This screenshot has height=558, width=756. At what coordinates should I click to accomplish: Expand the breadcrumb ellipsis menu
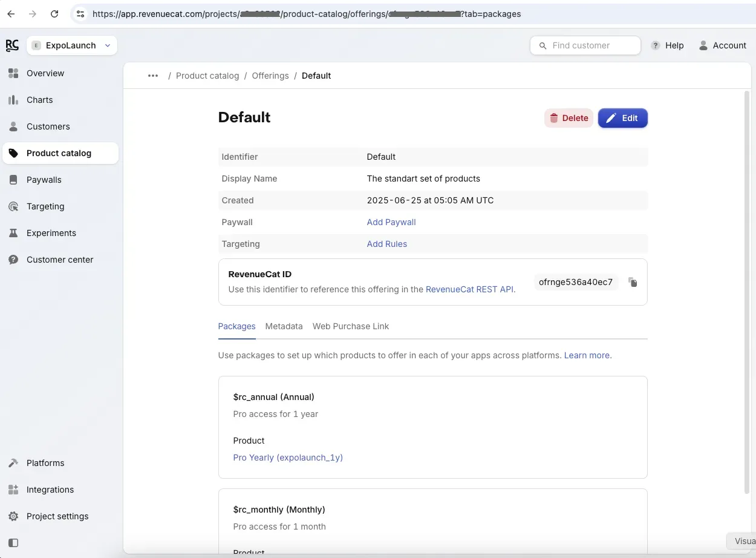pos(153,76)
